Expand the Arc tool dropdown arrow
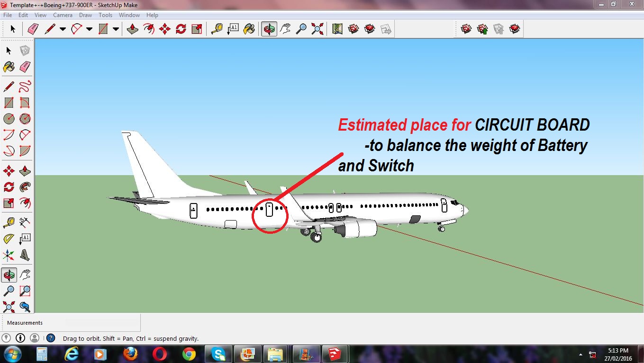Image resolution: width=644 pixels, height=363 pixels. tap(89, 29)
